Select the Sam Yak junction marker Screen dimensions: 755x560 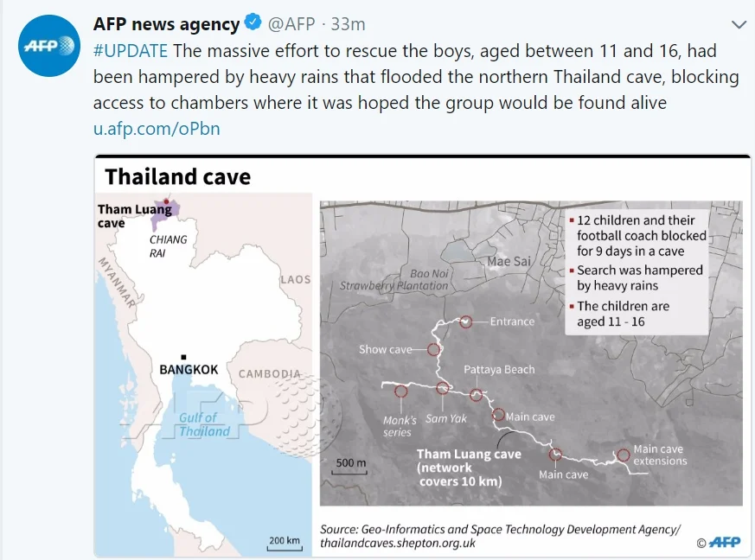coord(442,388)
